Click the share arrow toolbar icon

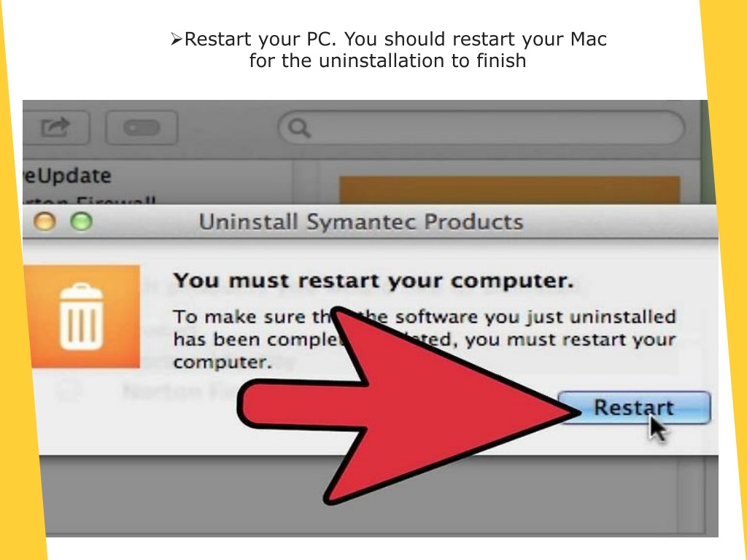click(x=55, y=127)
